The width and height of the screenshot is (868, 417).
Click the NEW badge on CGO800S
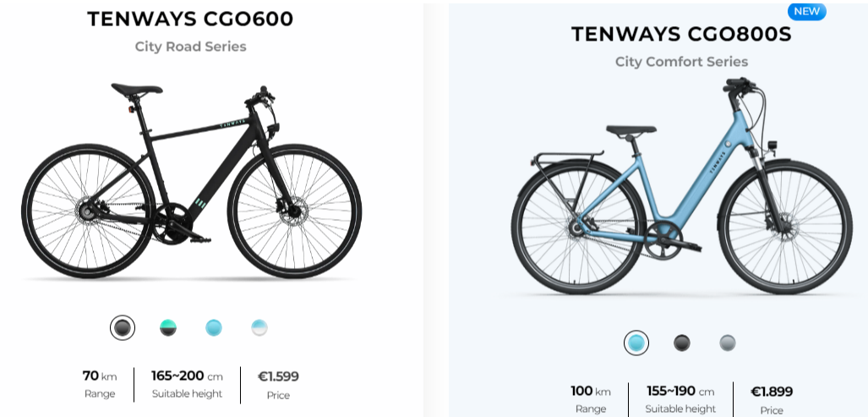click(806, 11)
